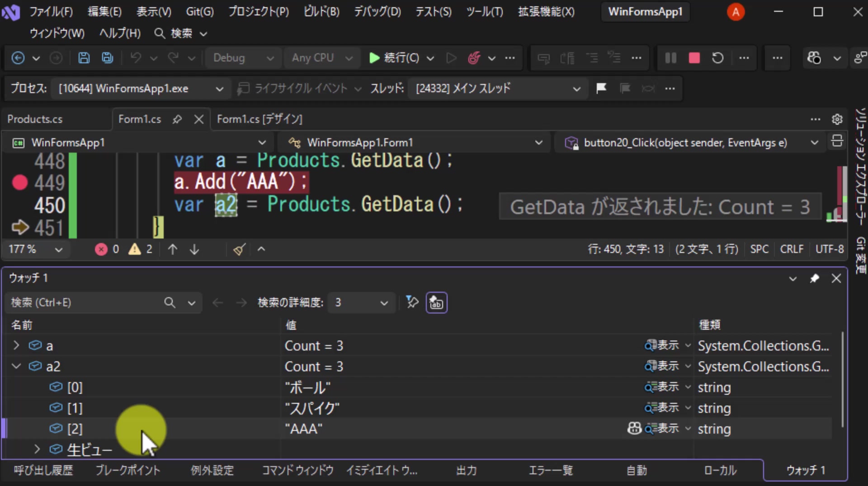Click the thread flag icon
The height and width of the screenshot is (486, 868).
pyautogui.click(x=601, y=88)
